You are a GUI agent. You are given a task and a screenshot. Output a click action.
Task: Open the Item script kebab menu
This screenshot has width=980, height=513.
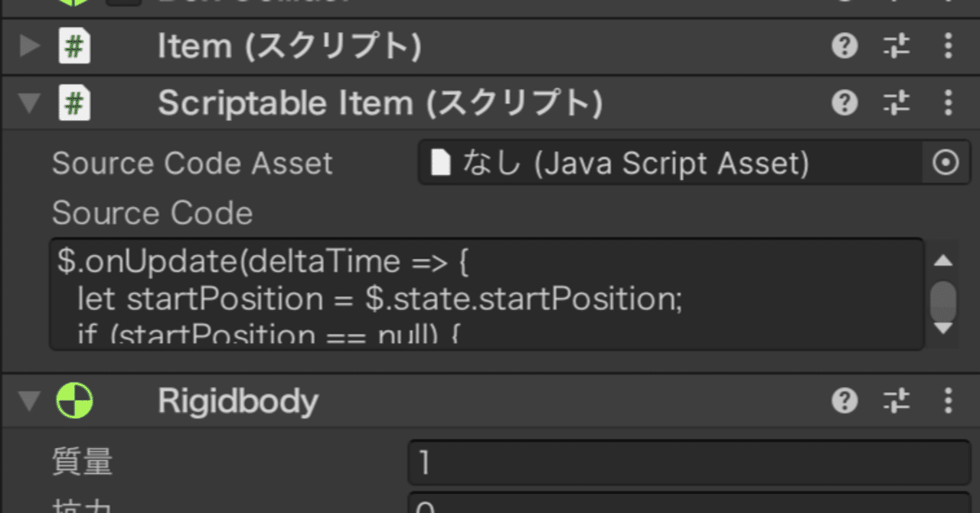point(949,47)
